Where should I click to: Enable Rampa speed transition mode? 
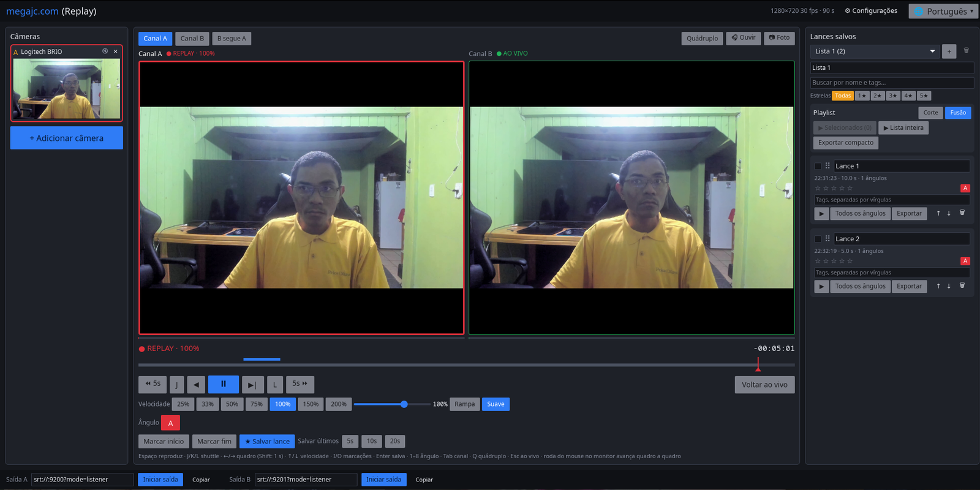point(464,404)
